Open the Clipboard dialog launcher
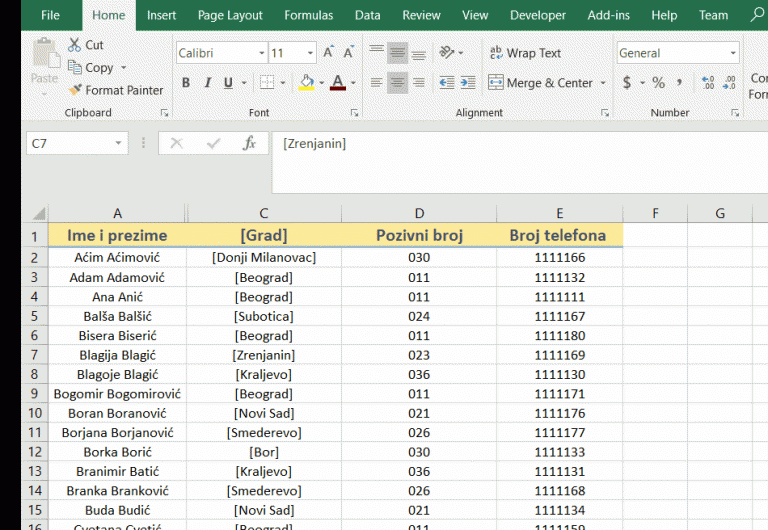The width and height of the screenshot is (768, 530). [x=164, y=113]
